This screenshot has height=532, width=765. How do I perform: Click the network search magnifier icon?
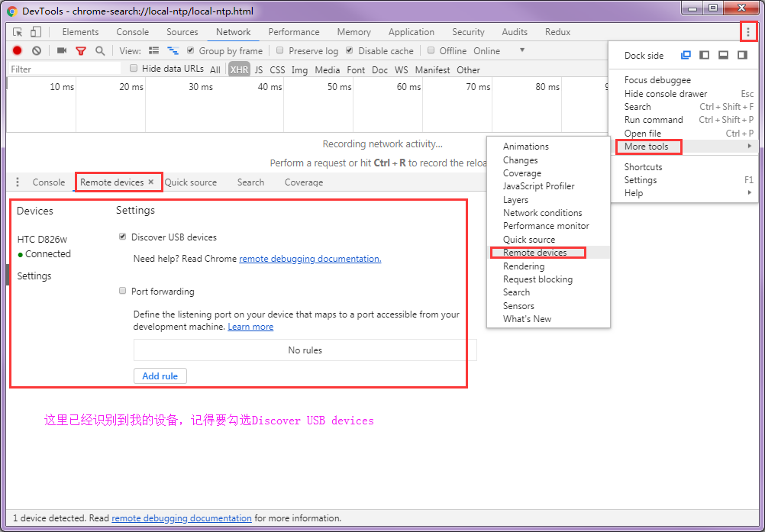pyautogui.click(x=100, y=50)
